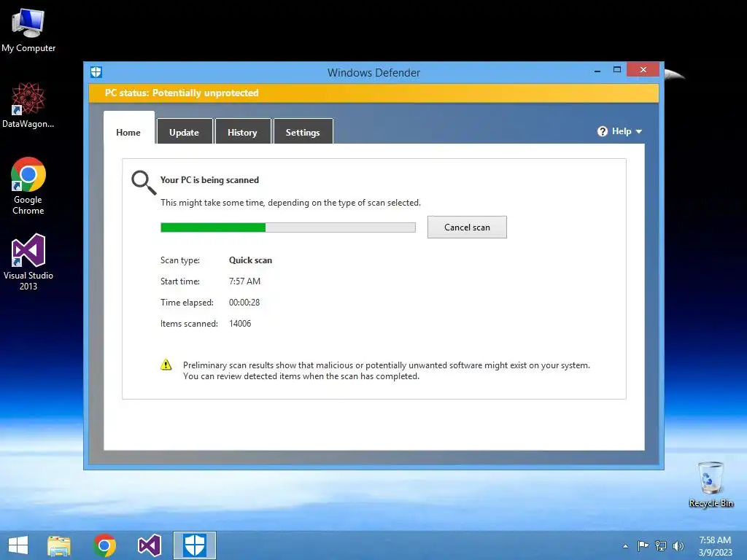
Task: Click the PC status unprotected banner
Action: pos(373,93)
